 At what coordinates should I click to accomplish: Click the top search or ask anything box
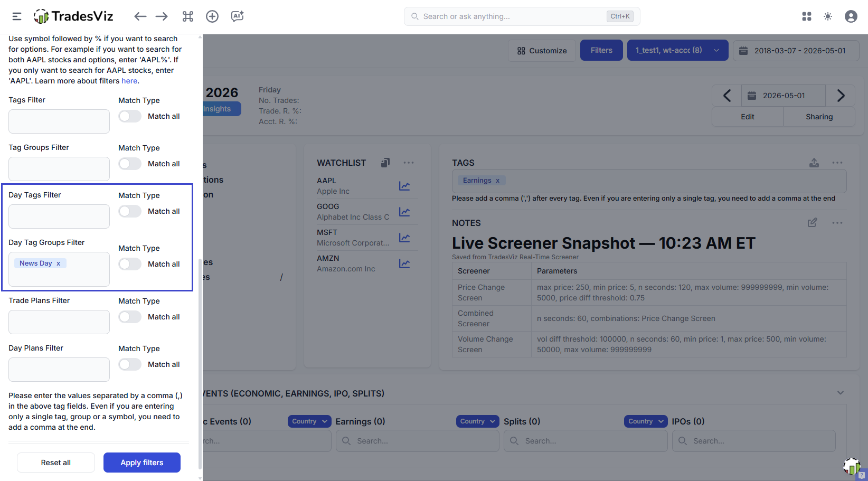522,16
